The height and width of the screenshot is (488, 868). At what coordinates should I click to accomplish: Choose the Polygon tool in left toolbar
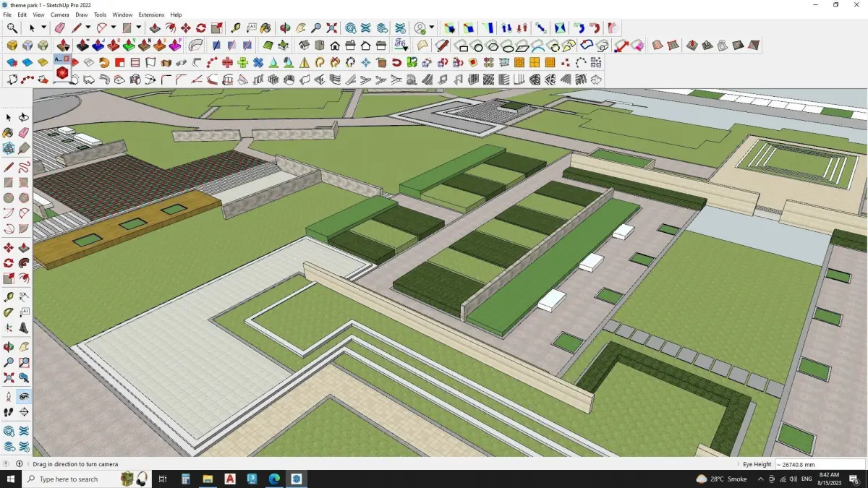(24, 197)
